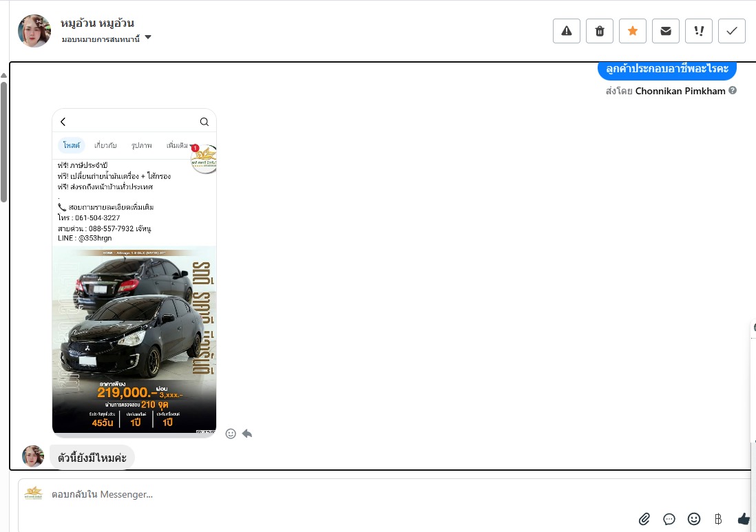
Task: Click the baht payment request icon
Action: pos(718,519)
